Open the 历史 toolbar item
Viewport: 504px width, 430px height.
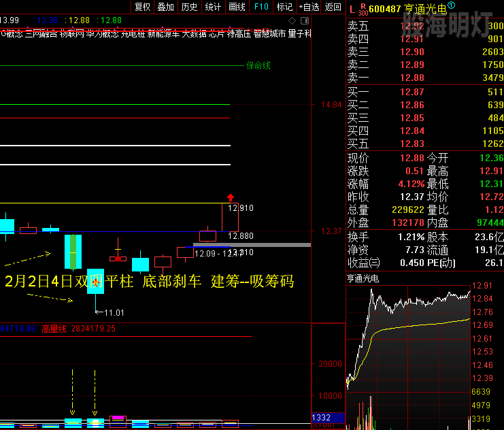click(190, 7)
